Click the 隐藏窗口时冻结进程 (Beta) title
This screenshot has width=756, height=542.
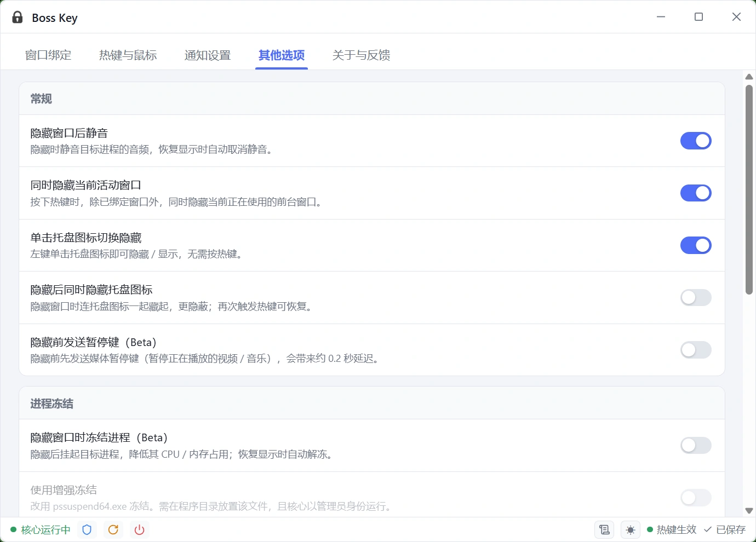(99, 437)
